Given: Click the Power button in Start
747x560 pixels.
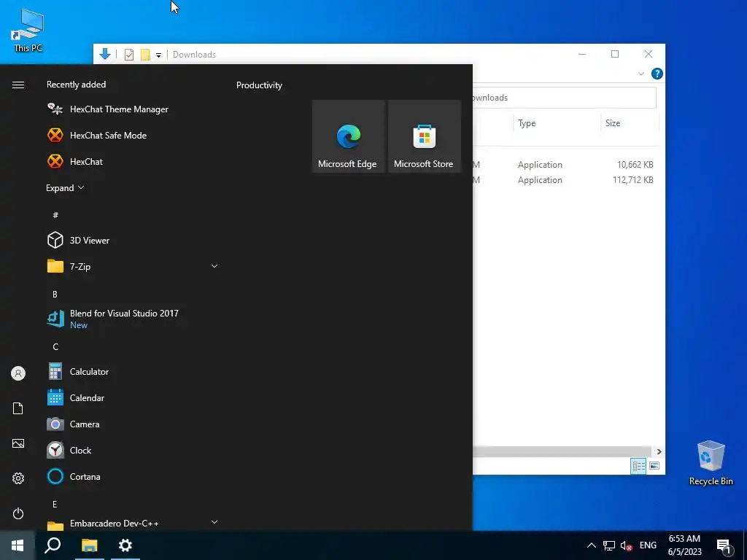Looking at the screenshot, I should click(x=18, y=513).
